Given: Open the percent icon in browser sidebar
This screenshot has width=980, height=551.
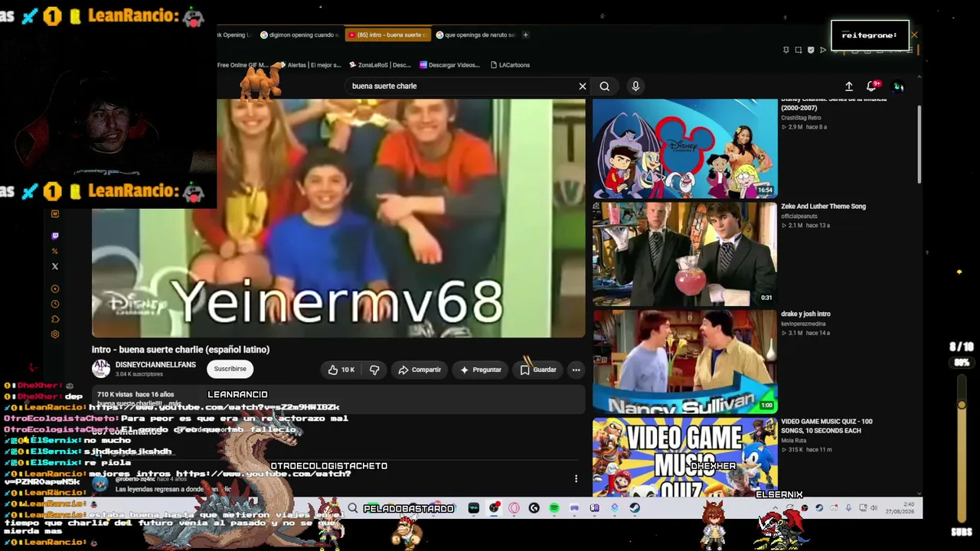Looking at the screenshot, I should pyautogui.click(x=54, y=251).
